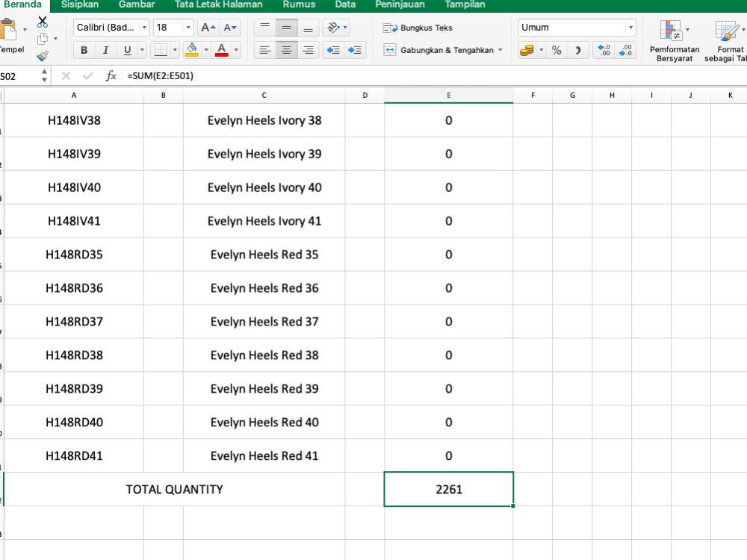This screenshot has width=747, height=560.
Task: Align text to bottom
Action: pyautogui.click(x=309, y=28)
